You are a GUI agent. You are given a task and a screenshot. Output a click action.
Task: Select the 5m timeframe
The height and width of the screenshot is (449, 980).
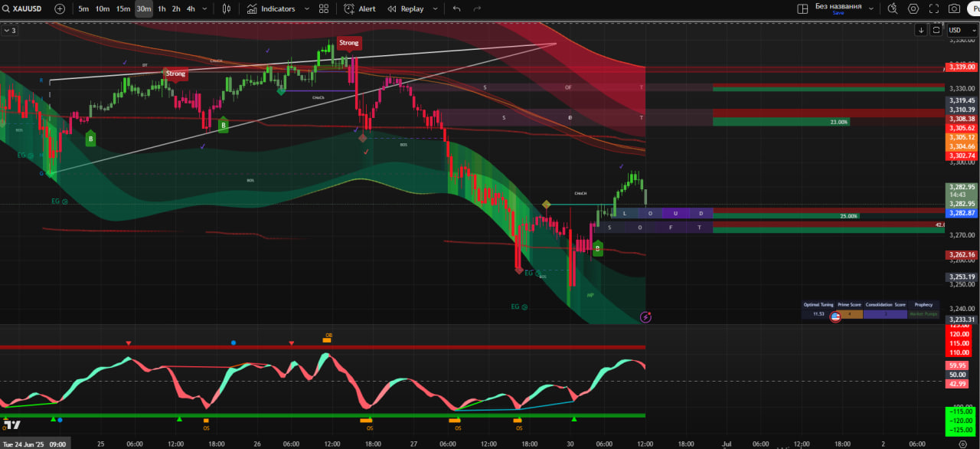pos(83,8)
